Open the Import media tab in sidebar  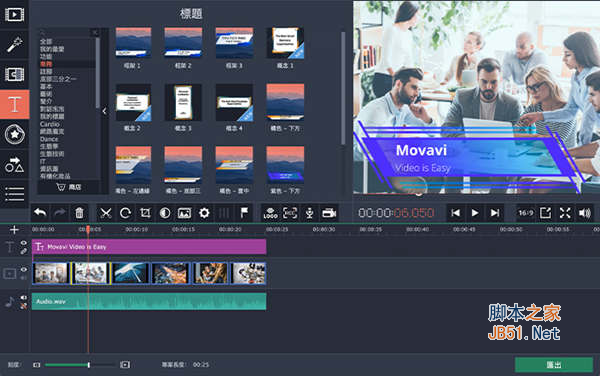pyautogui.click(x=15, y=15)
